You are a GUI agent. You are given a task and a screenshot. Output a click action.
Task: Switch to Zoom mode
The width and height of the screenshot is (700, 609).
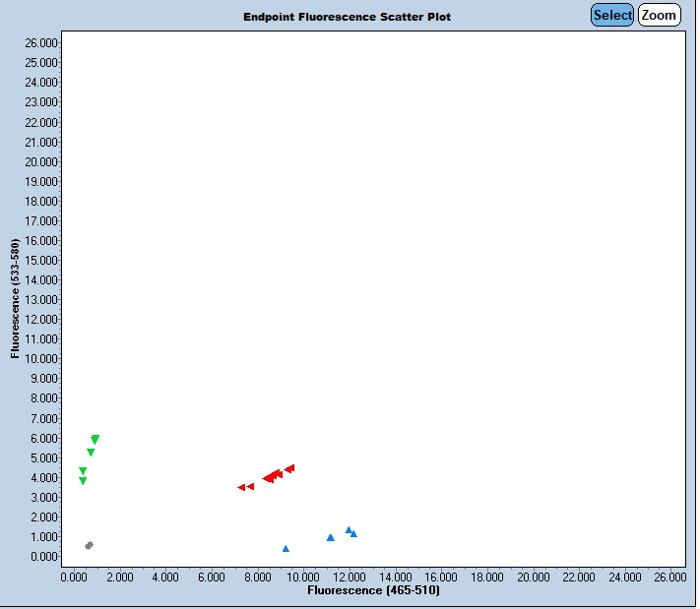point(659,15)
